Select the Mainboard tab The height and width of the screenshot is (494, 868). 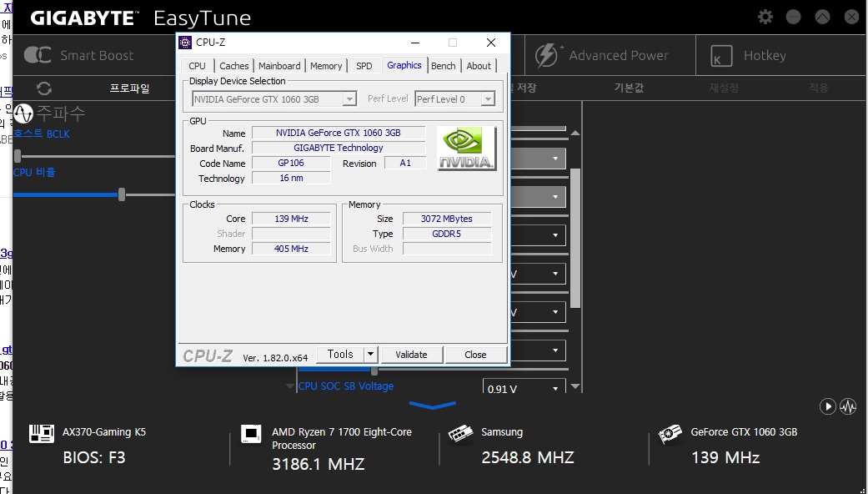coord(279,66)
